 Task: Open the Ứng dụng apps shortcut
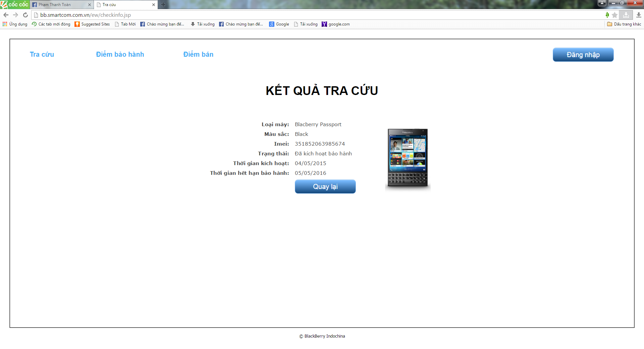[x=15, y=24]
